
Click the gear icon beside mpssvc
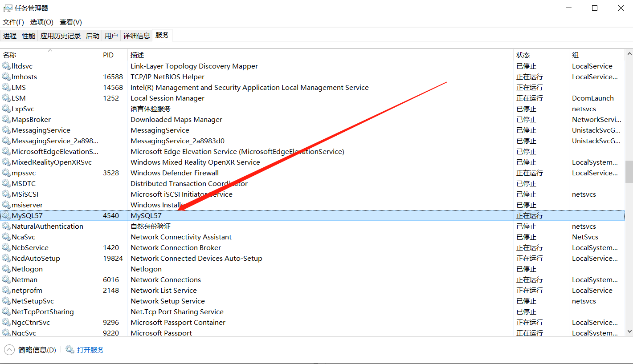coord(6,173)
